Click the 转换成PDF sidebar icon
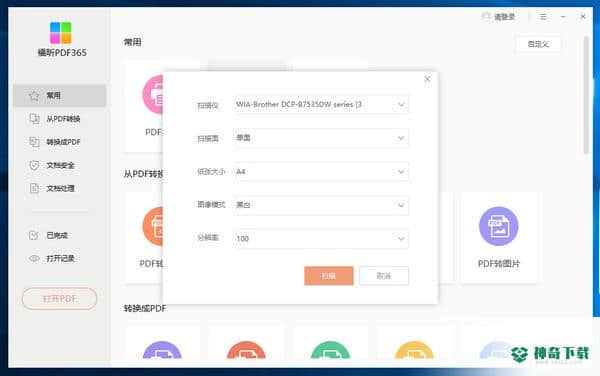This screenshot has width=600, height=376. [x=34, y=142]
